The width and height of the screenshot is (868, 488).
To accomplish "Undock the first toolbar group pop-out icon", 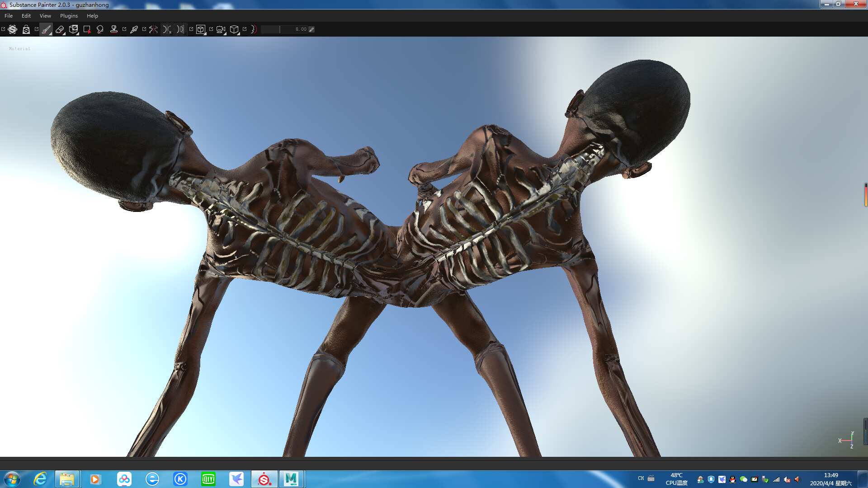I will pos(3,29).
